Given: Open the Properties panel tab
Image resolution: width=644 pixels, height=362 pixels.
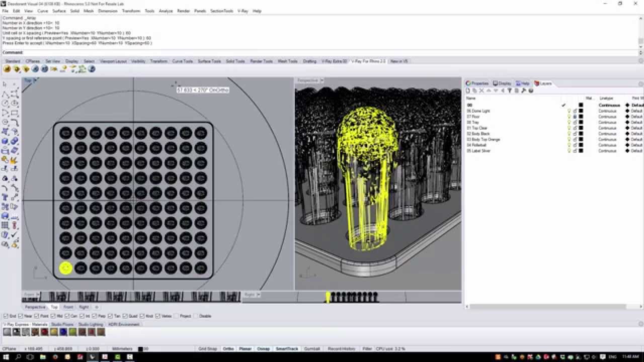Looking at the screenshot, I should [477, 83].
